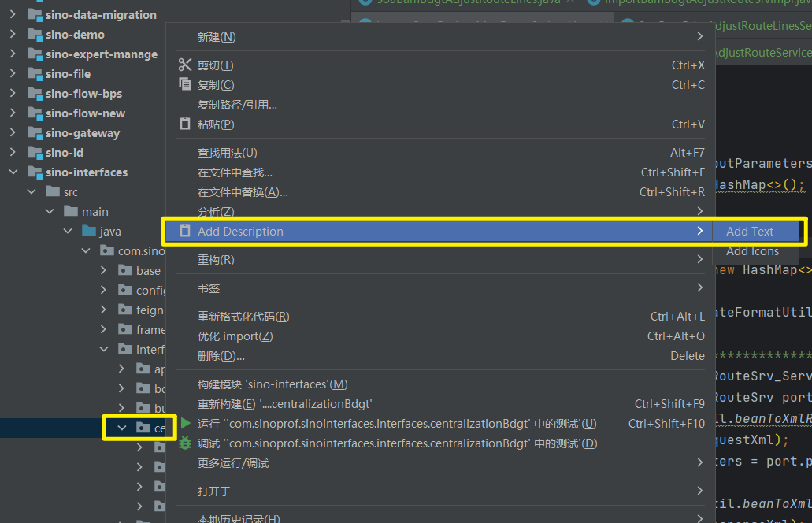Click the copy icon beside 复制
The width and height of the screenshot is (812, 523).
185,84
